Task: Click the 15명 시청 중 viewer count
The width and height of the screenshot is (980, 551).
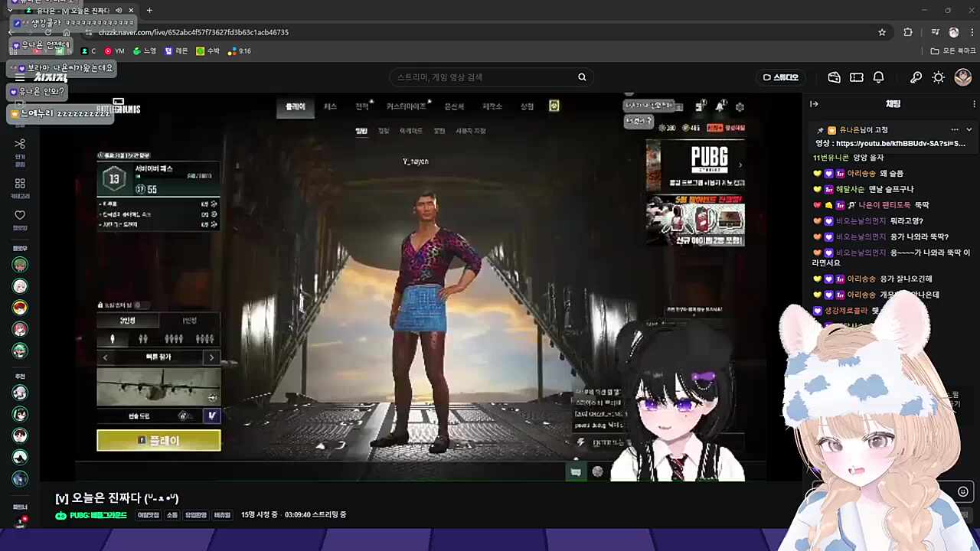Action: pyautogui.click(x=259, y=515)
